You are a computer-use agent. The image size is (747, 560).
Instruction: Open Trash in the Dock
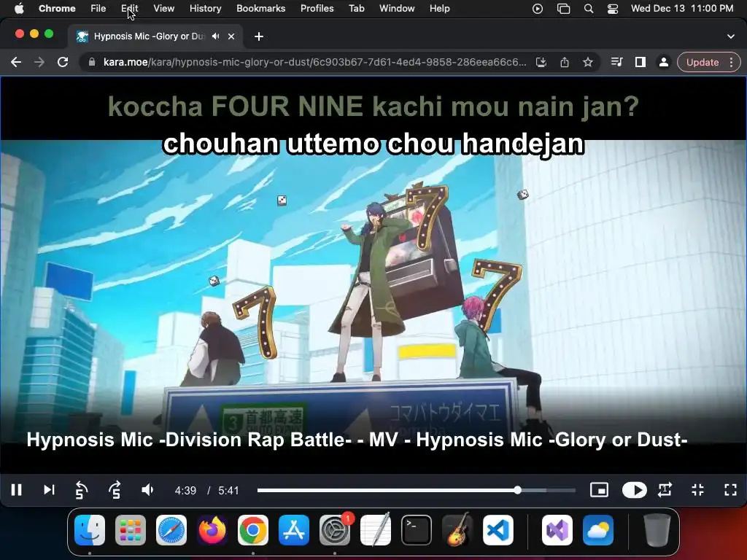coord(657,530)
